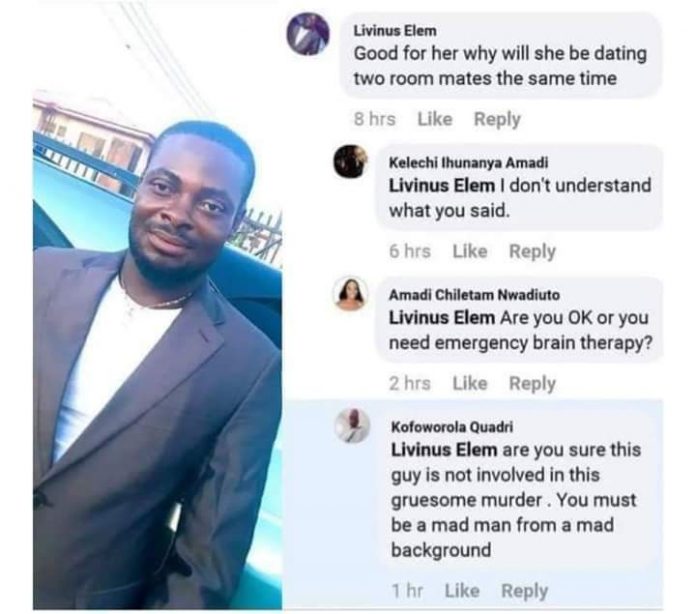Reply to Kofoworola Quadri's 1 hr comment
696x614 pixels.
tap(524, 591)
